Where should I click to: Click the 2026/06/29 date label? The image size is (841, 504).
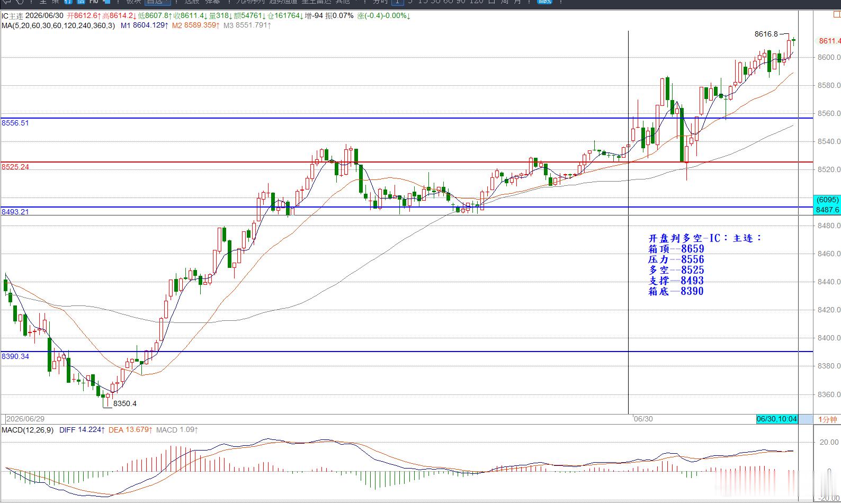pyautogui.click(x=25, y=419)
